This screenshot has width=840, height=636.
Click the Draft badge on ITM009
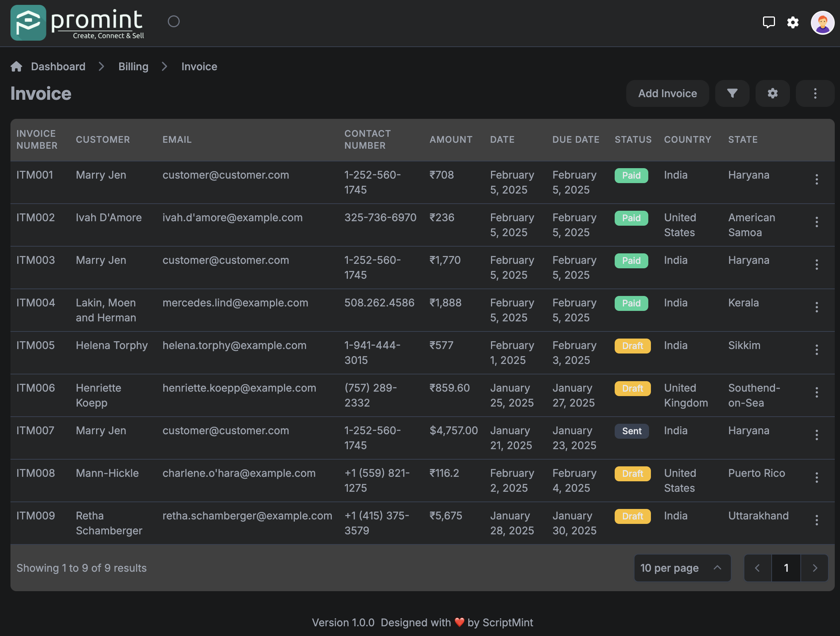click(633, 516)
